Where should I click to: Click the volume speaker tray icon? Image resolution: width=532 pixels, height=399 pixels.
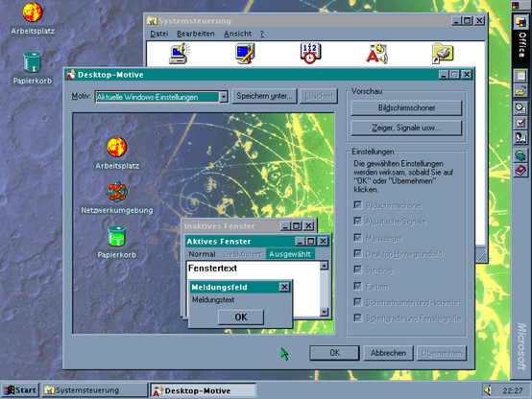[488, 390]
